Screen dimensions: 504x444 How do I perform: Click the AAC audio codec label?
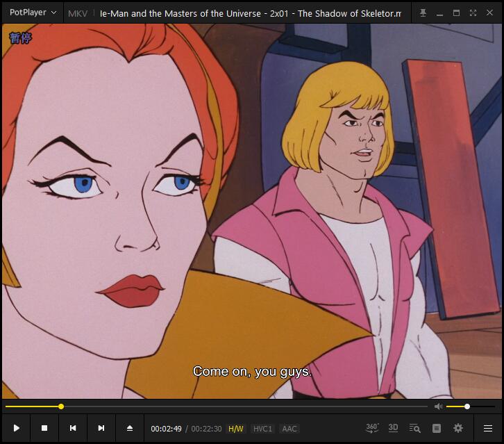pyautogui.click(x=289, y=429)
